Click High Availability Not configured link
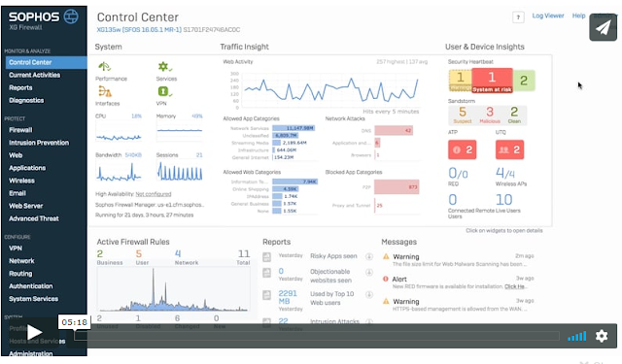Image resolution: width=622 pixels, height=364 pixels. [154, 194]
